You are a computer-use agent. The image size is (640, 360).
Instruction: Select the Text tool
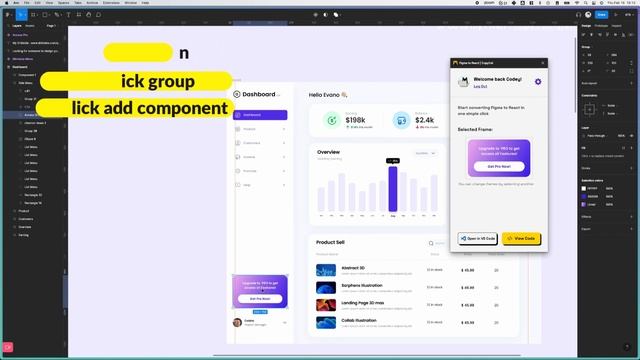[x=68, y=15]
